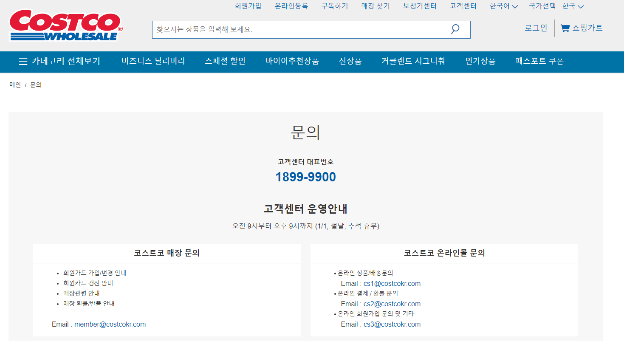The image size is (624, 364).
Task: Select the 스페셜 할인 menu item
Action: tap(225, 61)
